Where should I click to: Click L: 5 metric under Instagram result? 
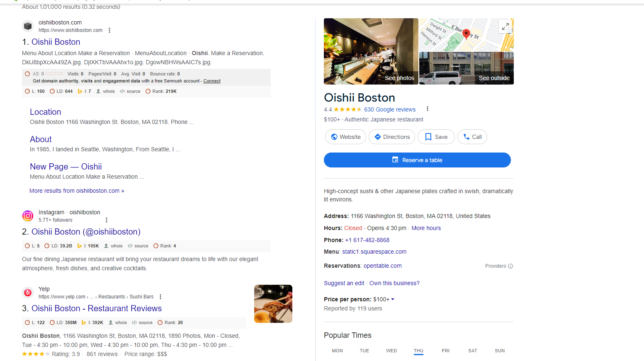(32, 246)
